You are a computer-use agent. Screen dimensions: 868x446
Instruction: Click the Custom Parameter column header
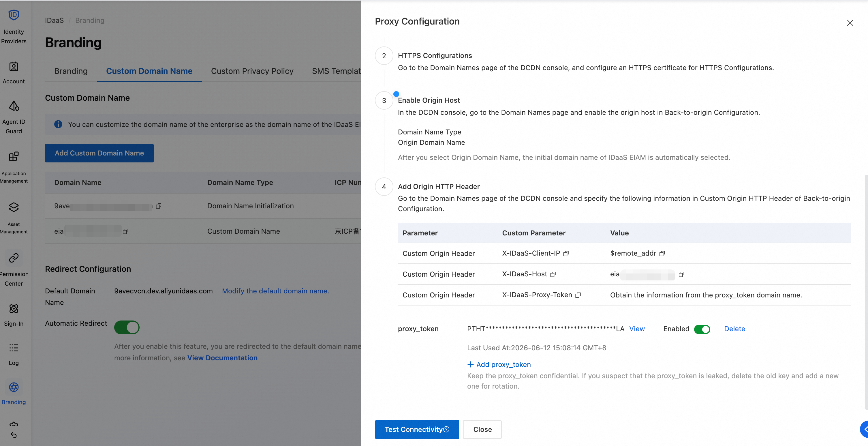coord(534,233)
